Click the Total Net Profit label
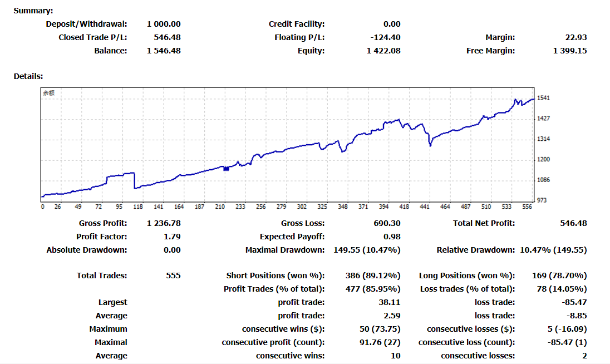This screenshot has width=610, height=364. click(x=484, y=223)
